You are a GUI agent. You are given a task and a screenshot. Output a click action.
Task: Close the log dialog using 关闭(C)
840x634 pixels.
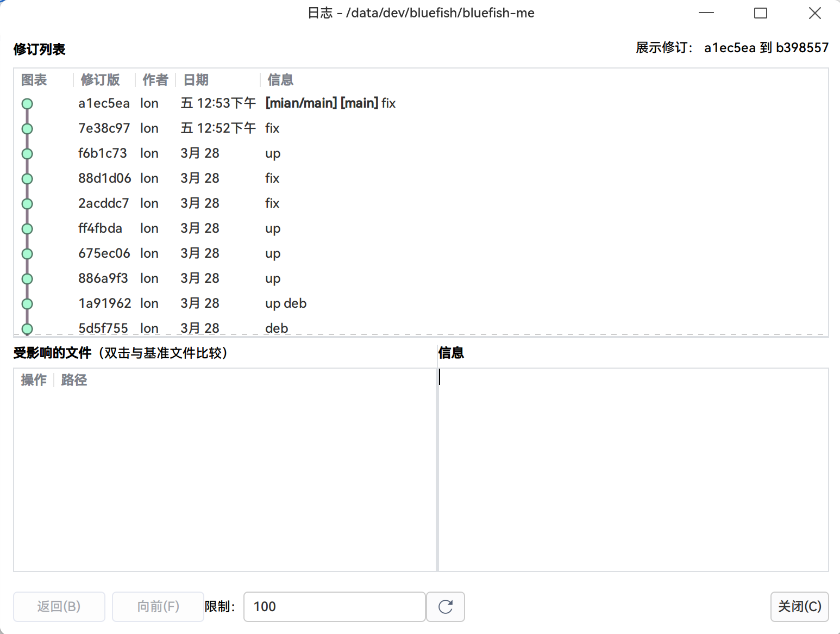[x=799, y=607]
